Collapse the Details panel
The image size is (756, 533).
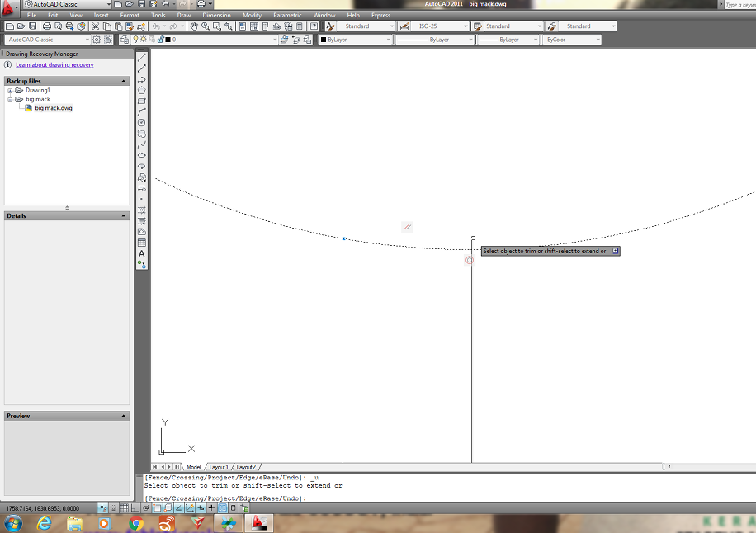tap(124, 216)
